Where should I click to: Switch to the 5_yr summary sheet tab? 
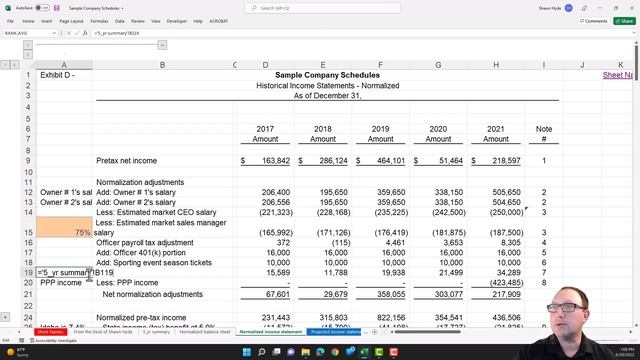(x=156, y=332)
